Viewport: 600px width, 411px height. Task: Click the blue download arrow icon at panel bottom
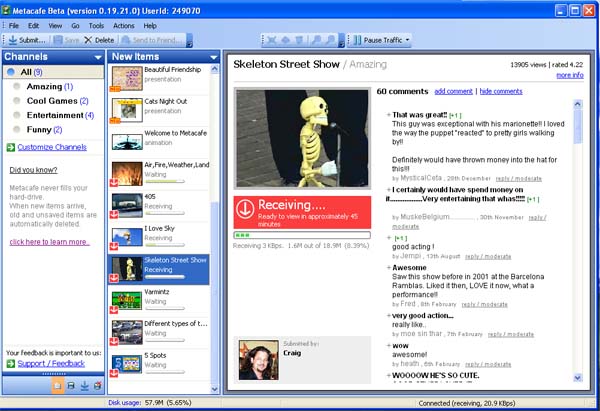click(x=85, y=386)
